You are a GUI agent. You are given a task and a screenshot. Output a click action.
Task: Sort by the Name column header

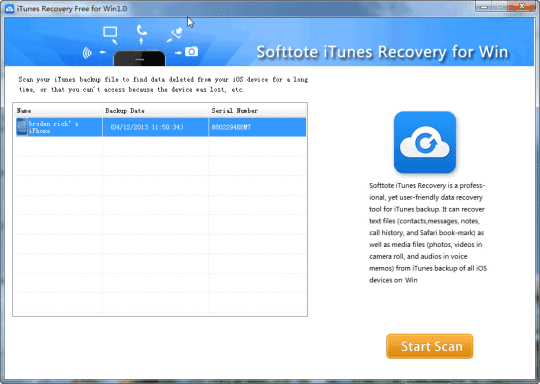[x=58, y=111]
